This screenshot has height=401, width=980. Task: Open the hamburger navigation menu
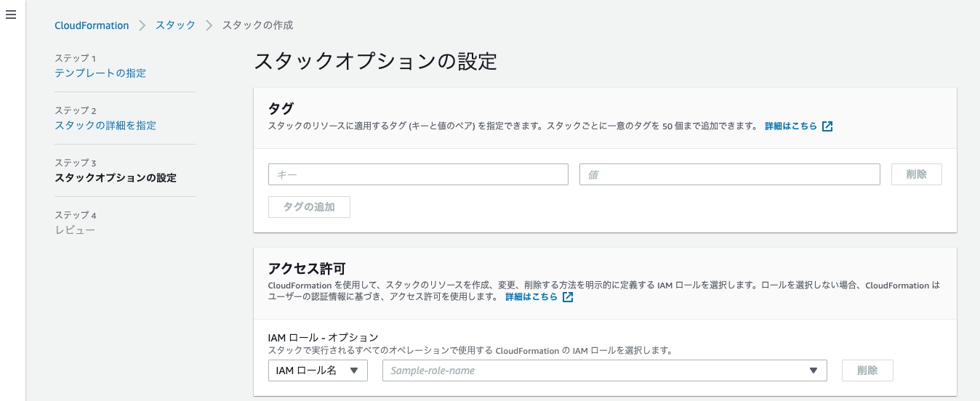click(11, 15)
